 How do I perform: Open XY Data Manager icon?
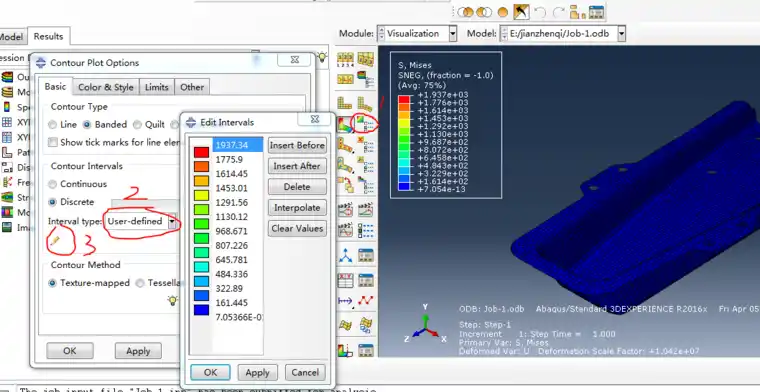coord(365,280)
